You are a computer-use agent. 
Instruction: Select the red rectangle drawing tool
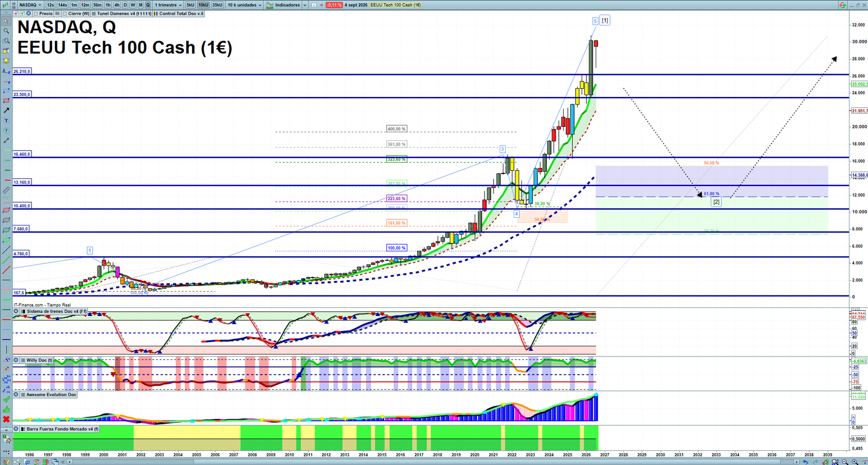pyautogui.click(x=6, y=101)
